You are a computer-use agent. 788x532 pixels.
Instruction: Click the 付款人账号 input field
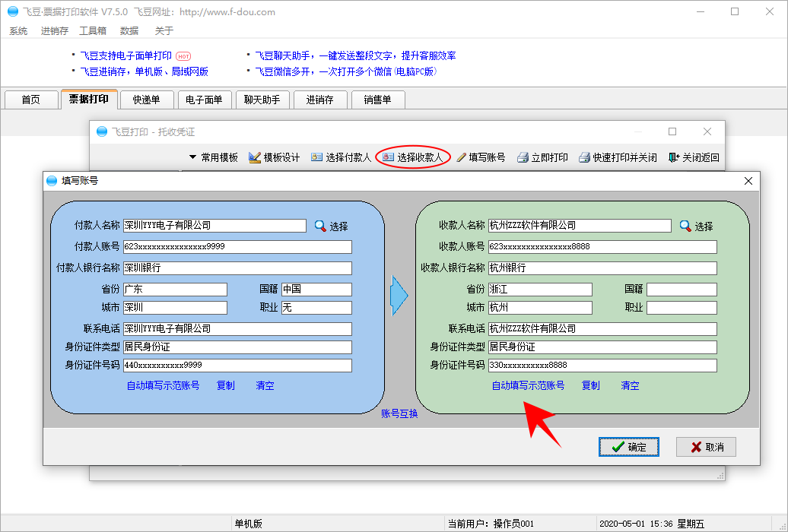237,247
